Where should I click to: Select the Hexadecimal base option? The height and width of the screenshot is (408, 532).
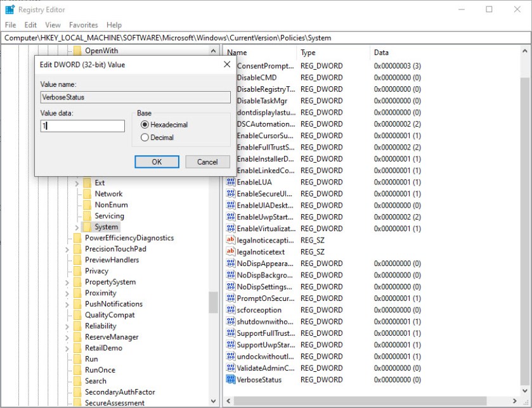145,125
